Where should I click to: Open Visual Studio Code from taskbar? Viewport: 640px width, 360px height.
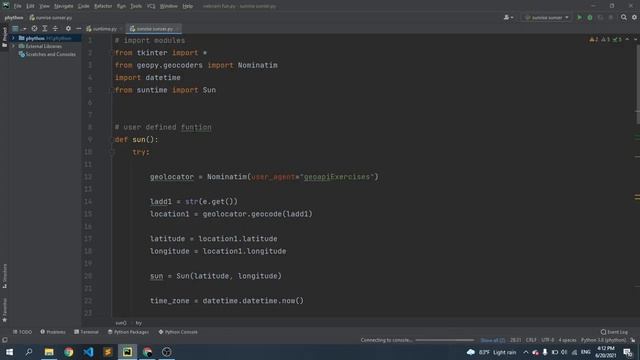pyautogui.click(x=88, y=352)
